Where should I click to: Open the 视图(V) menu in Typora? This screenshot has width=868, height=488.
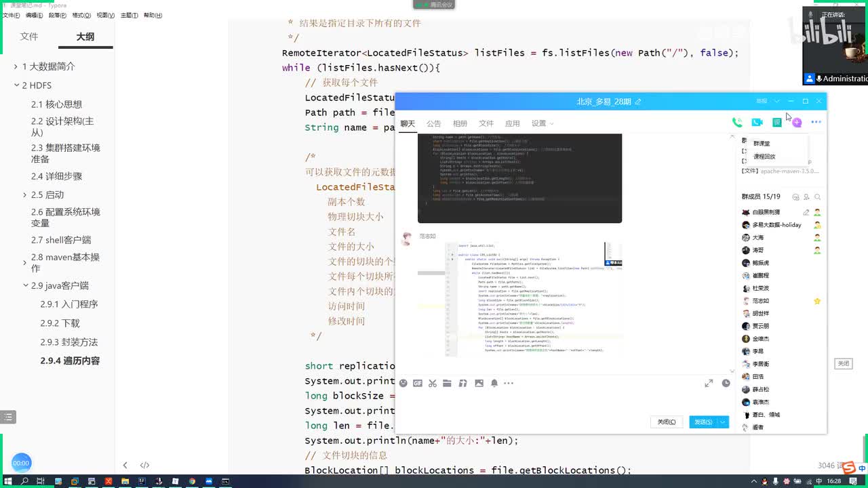coord(105,15)
